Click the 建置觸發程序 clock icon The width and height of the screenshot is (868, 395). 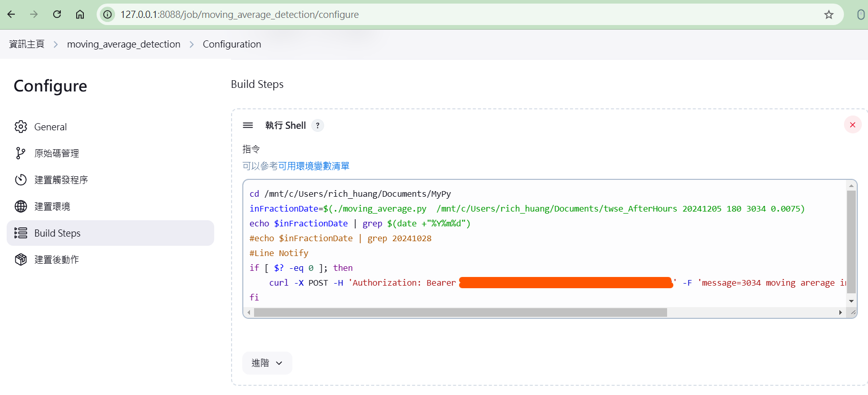point(21,180)
